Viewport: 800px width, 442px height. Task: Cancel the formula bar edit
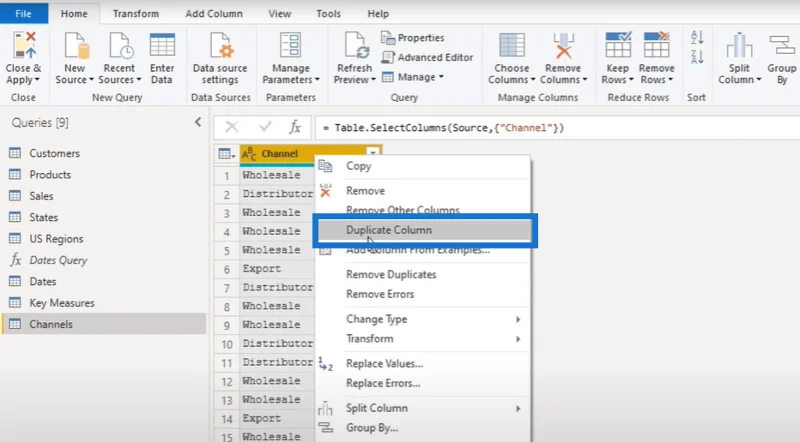click(232, 127)
